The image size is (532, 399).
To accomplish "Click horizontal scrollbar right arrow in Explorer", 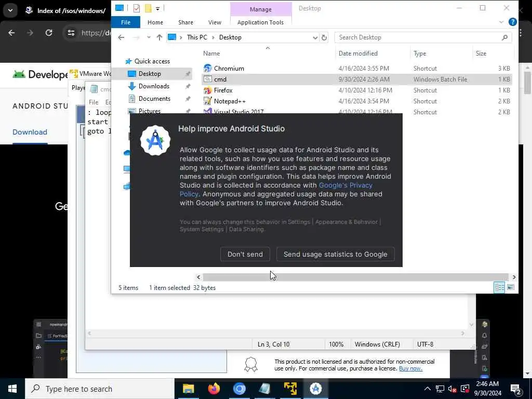I will [x=514, y=277].
